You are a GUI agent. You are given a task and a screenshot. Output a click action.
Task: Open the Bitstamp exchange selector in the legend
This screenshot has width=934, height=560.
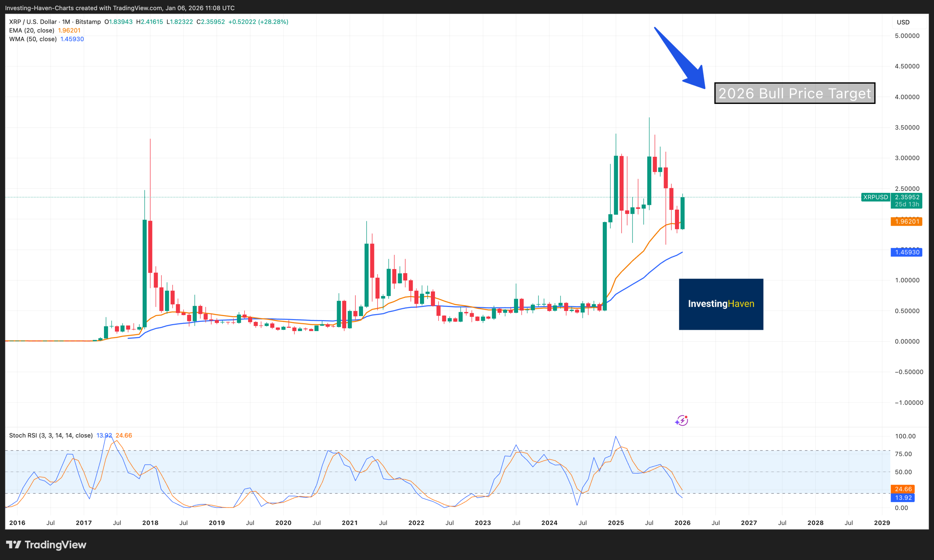tap(88, 22)
